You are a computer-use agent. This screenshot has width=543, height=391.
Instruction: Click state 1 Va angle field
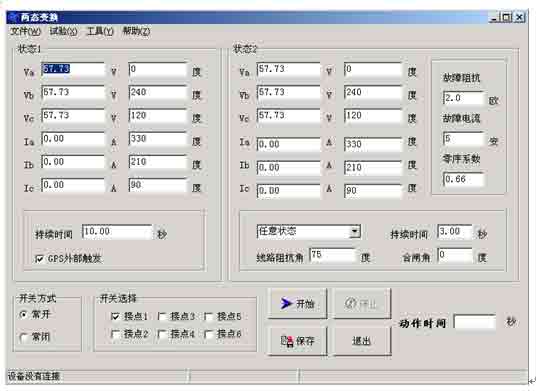tap(158, 69)
